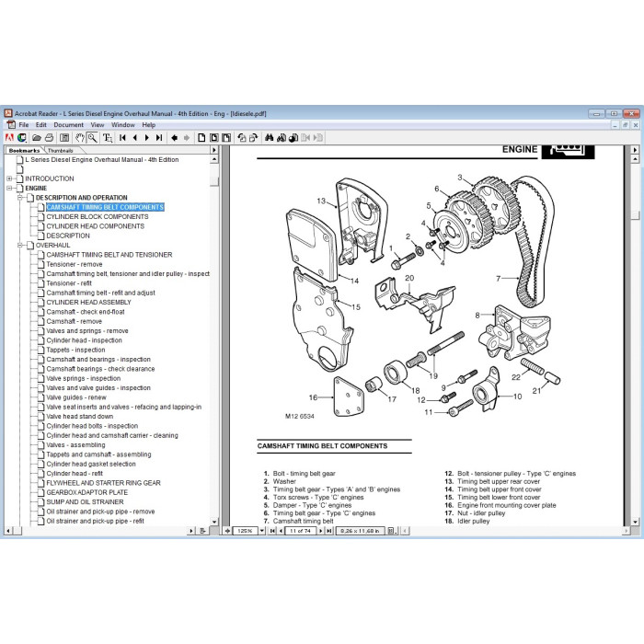The width and height of the screenshot is (644, 644).
Task: Toggle the navigation pane toolbar icon
Action: click(x=64, y=138)
